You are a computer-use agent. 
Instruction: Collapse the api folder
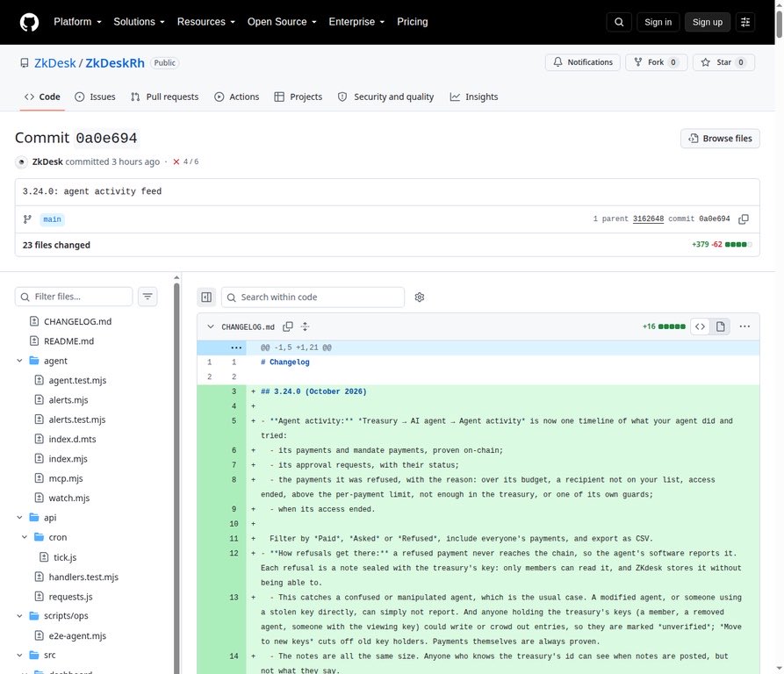click(x=19, y=518)
